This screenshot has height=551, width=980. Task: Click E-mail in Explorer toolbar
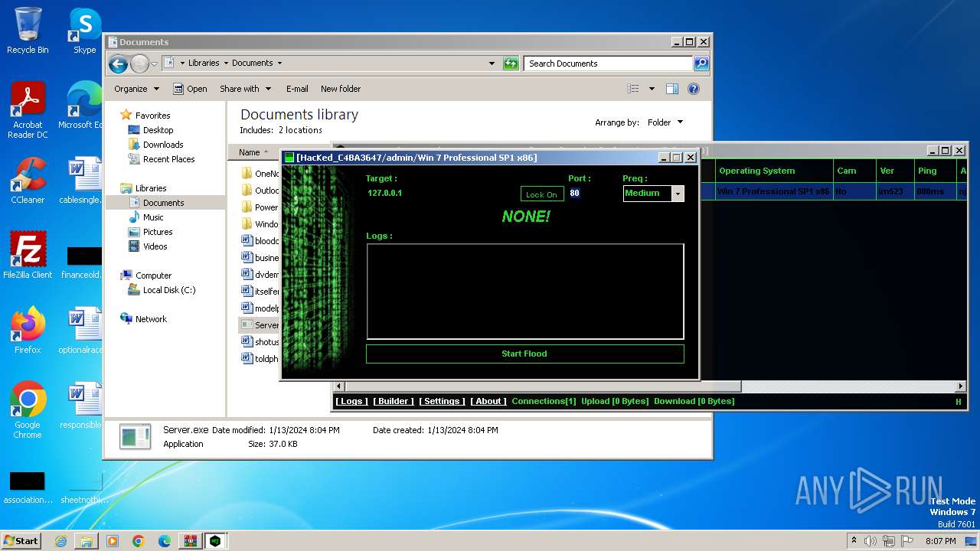[x=297, y=89]
